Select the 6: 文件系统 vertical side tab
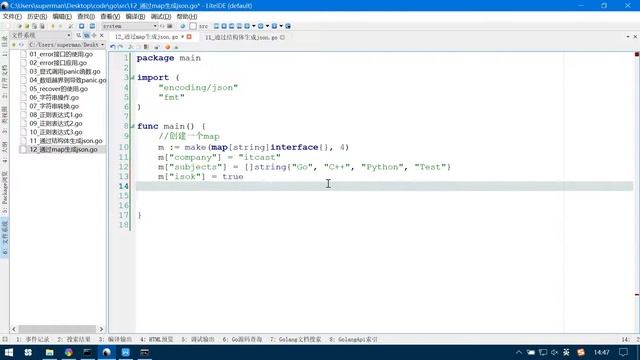640x360 pixels. click(x=4, y=238)
